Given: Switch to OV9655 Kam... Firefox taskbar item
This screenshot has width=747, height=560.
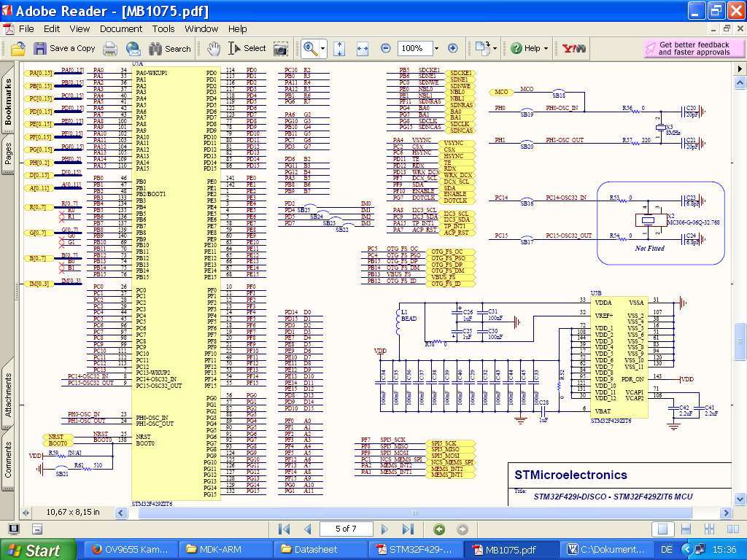Looking at the screenshot, I should pyautogui.click(x=130, y=550).
